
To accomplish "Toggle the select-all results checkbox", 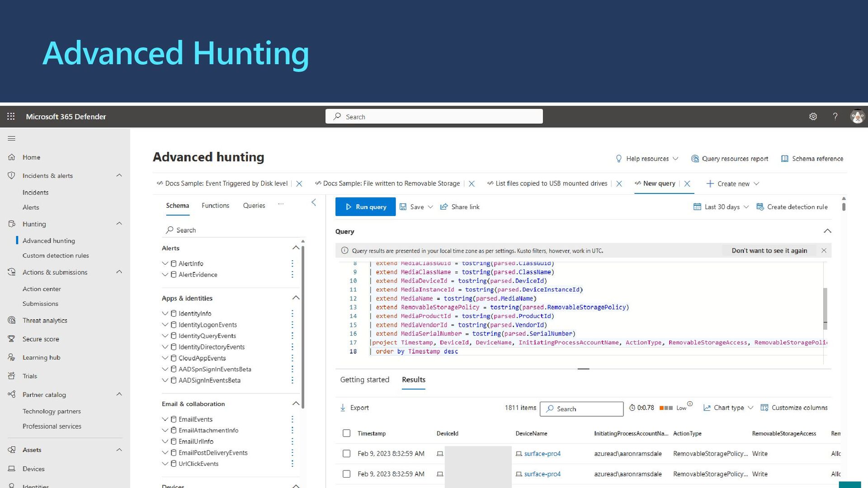I will tap(347, 433).
